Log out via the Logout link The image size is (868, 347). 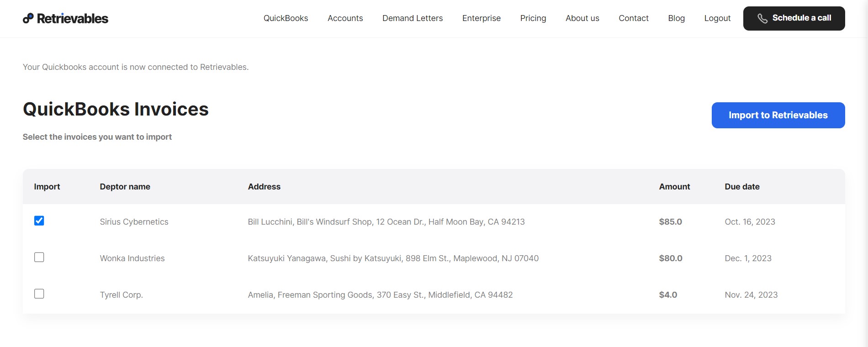click(x=717, y=18)
